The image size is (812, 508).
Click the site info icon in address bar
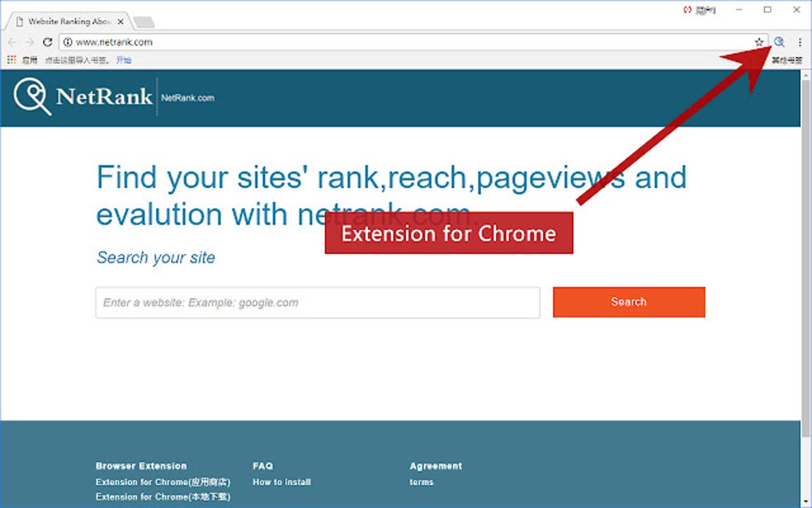coord(68,42)
